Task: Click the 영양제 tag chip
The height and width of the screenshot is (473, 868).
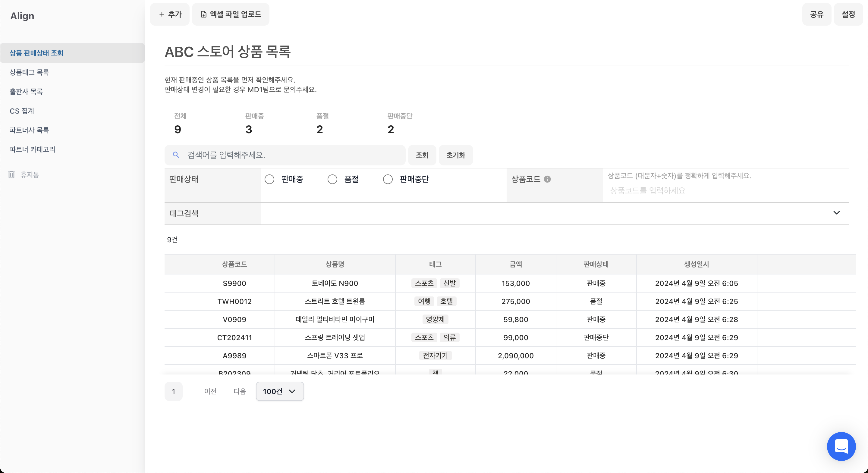Action: pos(435,319)
